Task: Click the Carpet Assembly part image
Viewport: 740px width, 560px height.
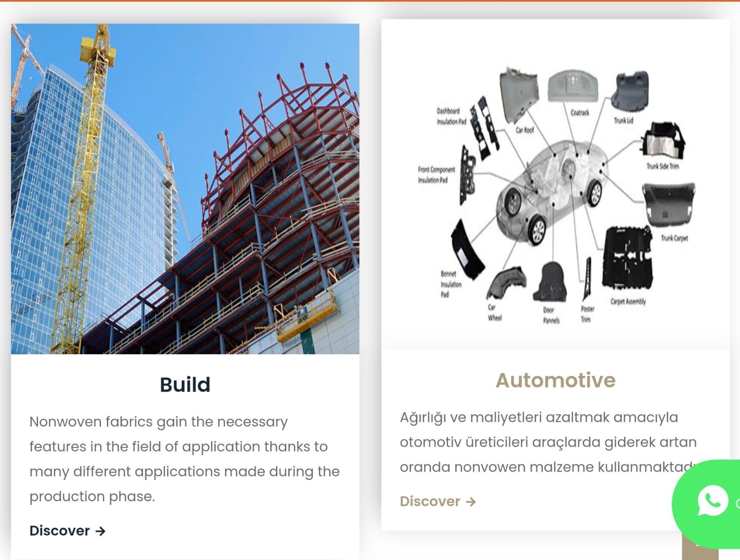Action: [x=628, y=258]
